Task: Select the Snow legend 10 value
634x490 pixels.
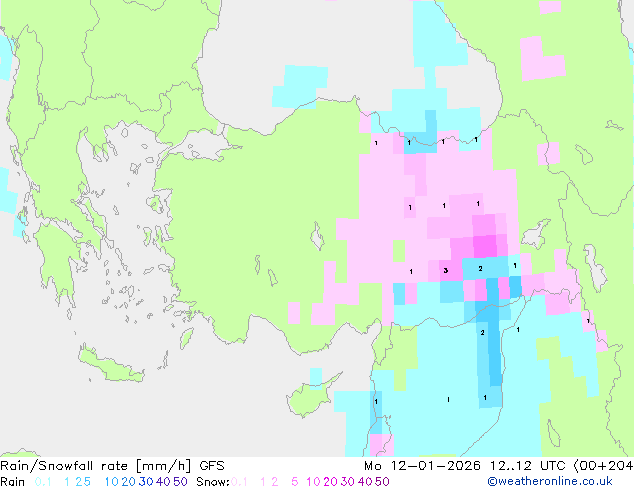Action: coord(313,482)
